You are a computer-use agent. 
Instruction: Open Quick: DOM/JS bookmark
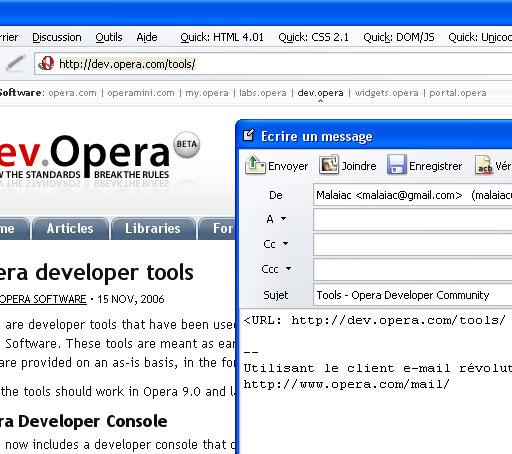pos(399,37)
